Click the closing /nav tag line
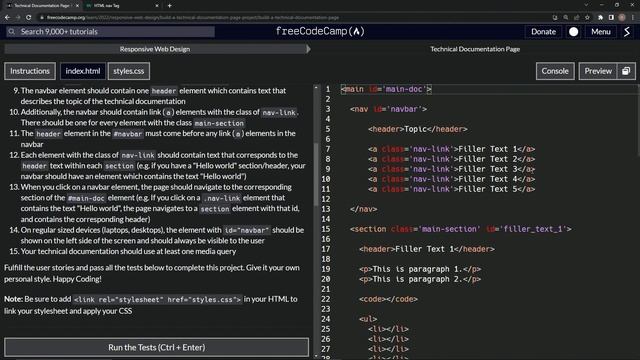This screenshot has width=640, height=360. click(x=363, y=209)
